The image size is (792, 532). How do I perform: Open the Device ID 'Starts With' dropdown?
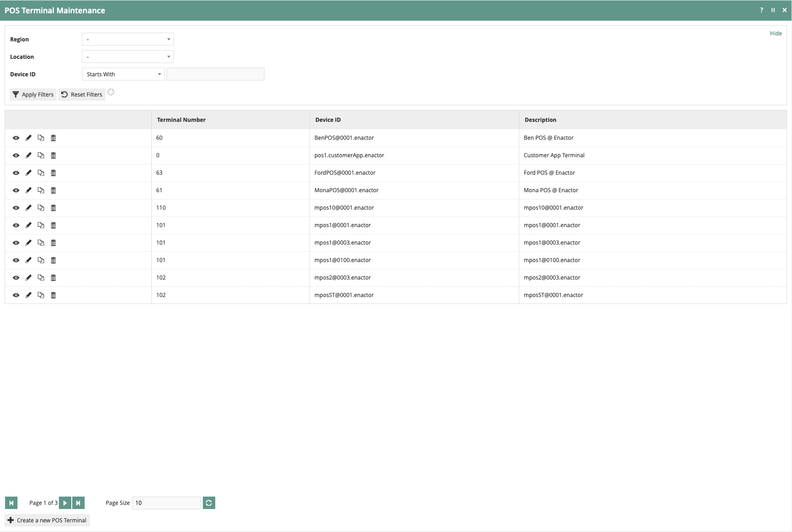pos(123,74)
